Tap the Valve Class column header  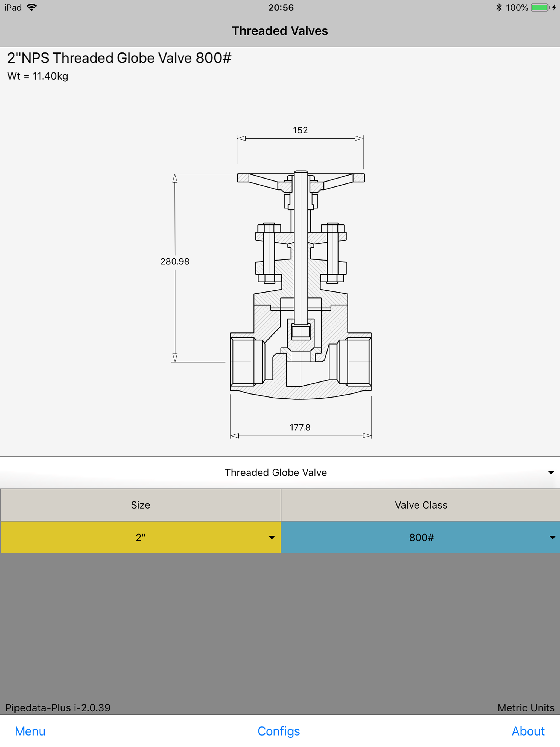click(x=421, y=505)
